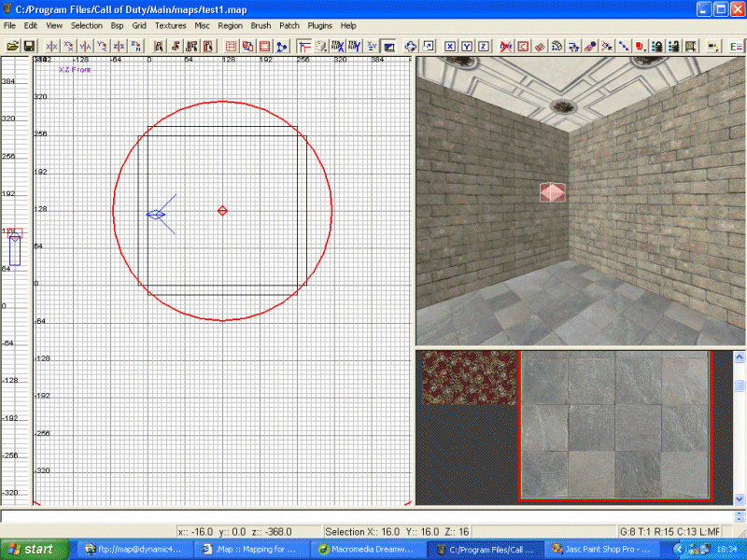
Task: Click the texture browser scroll down arrow
Action: (740, 499)
